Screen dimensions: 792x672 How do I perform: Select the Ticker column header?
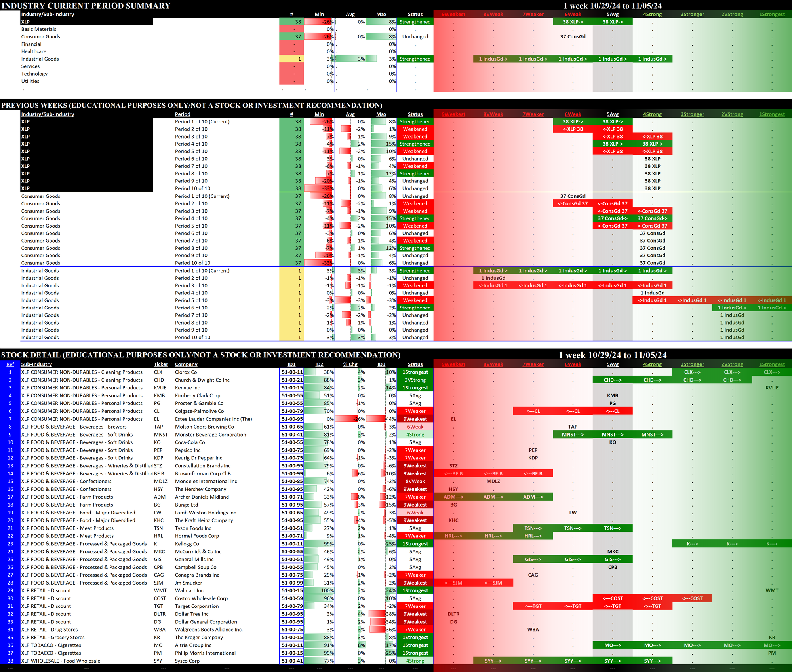161,364
